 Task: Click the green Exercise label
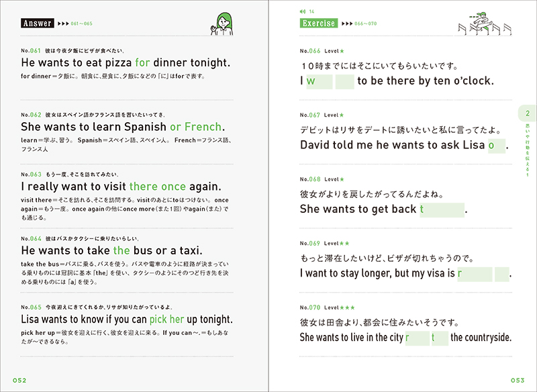319,23
